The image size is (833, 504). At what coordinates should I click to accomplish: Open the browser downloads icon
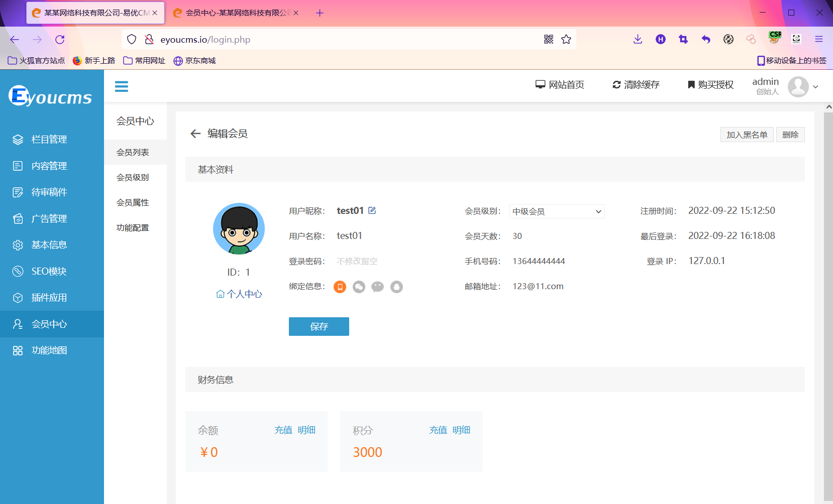click(638, 39)
